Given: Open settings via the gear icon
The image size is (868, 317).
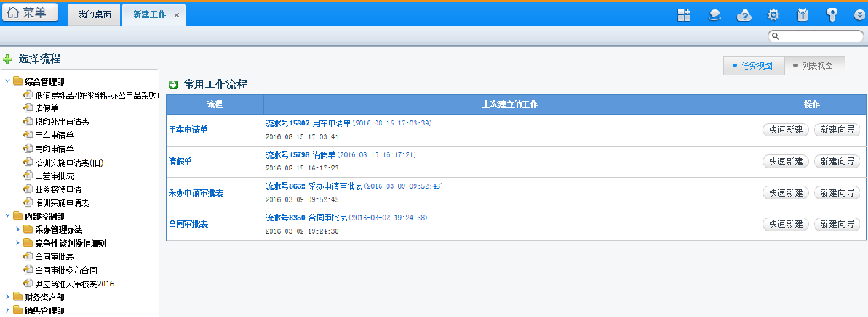Looking at the screenshot, I should [773, 15].
